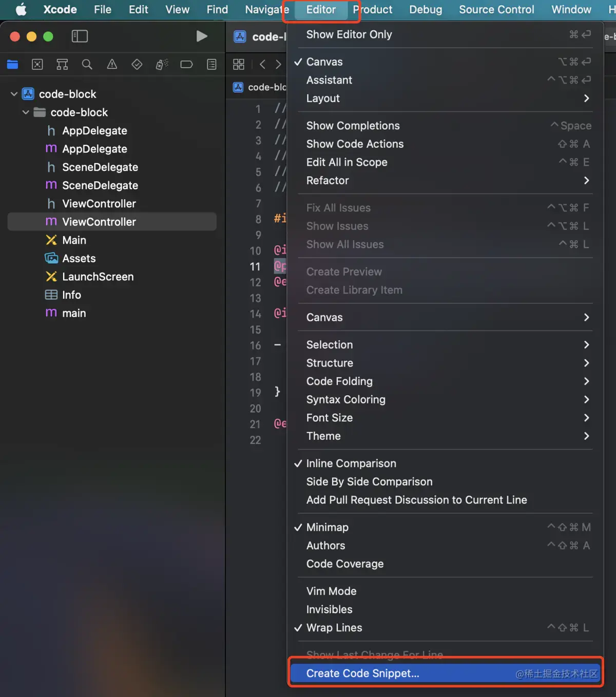Select ViewController implementation file
This screenshot has width=616, height=697.
pyautogui.click(x=112, y=222)
